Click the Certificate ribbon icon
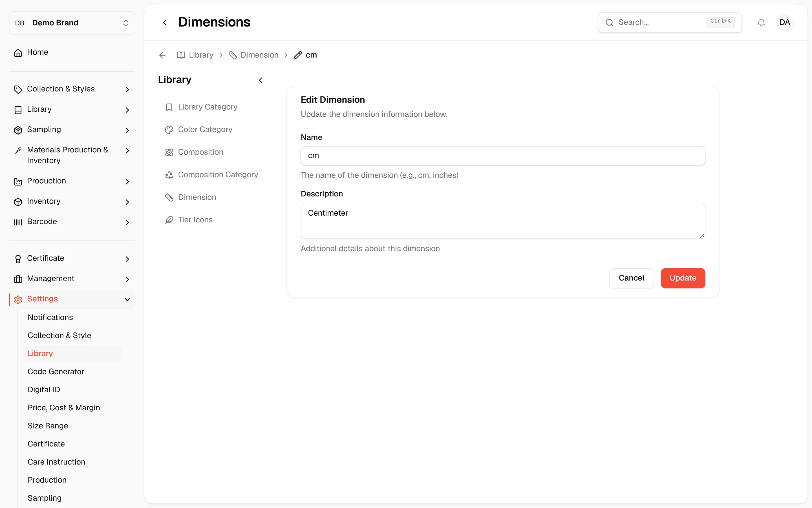 [18, 259]
